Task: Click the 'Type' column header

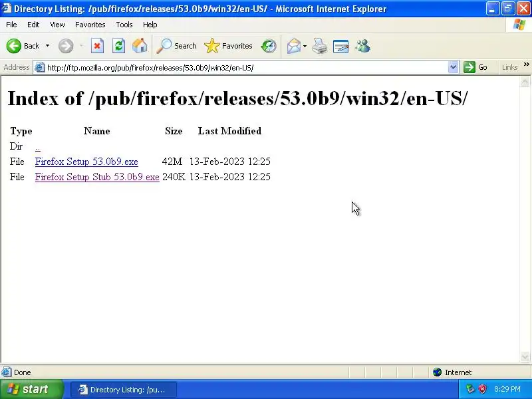Action: (x=21, y=131)
